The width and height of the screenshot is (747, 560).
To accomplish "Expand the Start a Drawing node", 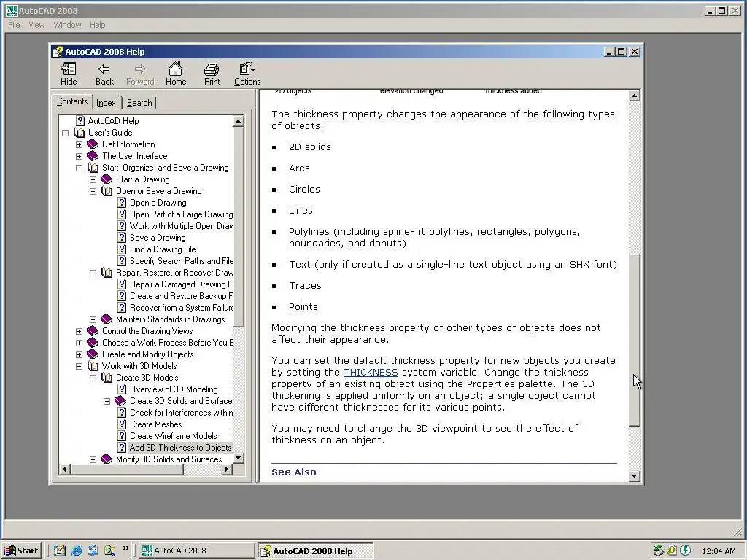I will 93,179.
